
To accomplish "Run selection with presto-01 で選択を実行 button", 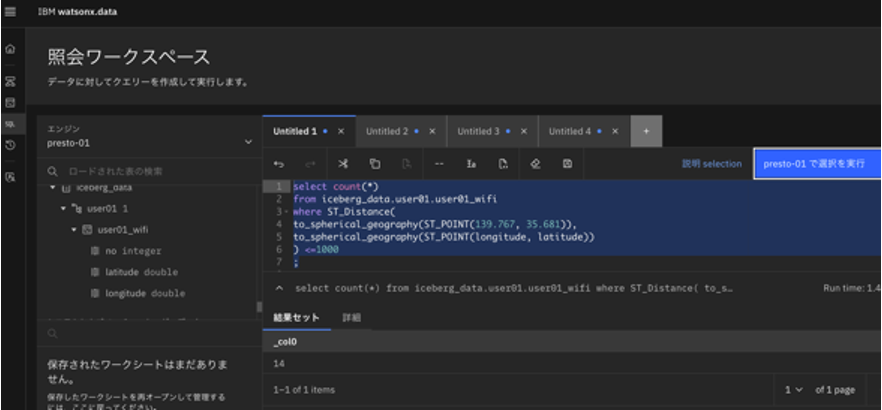I will pos(817,164).
